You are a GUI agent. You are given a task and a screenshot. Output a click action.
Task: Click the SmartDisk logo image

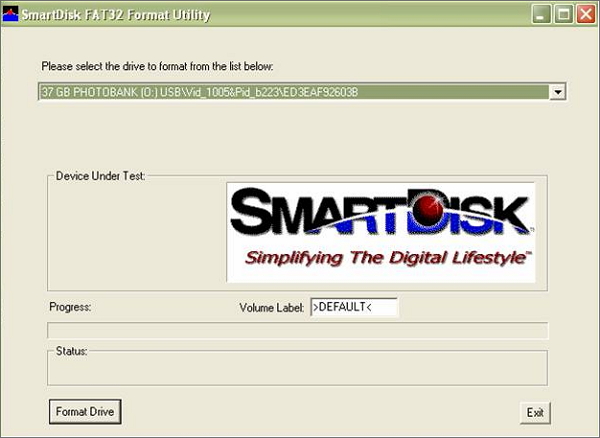381,233
